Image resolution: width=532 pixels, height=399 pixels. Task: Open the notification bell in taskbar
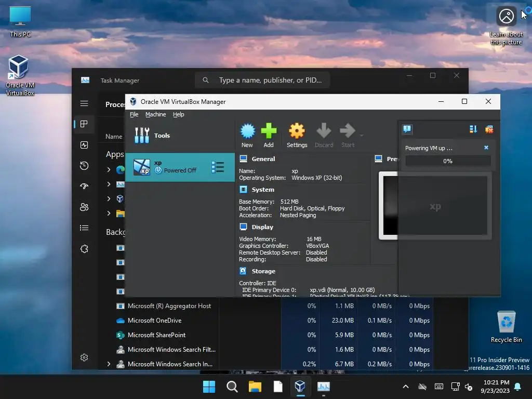(518, 387)
